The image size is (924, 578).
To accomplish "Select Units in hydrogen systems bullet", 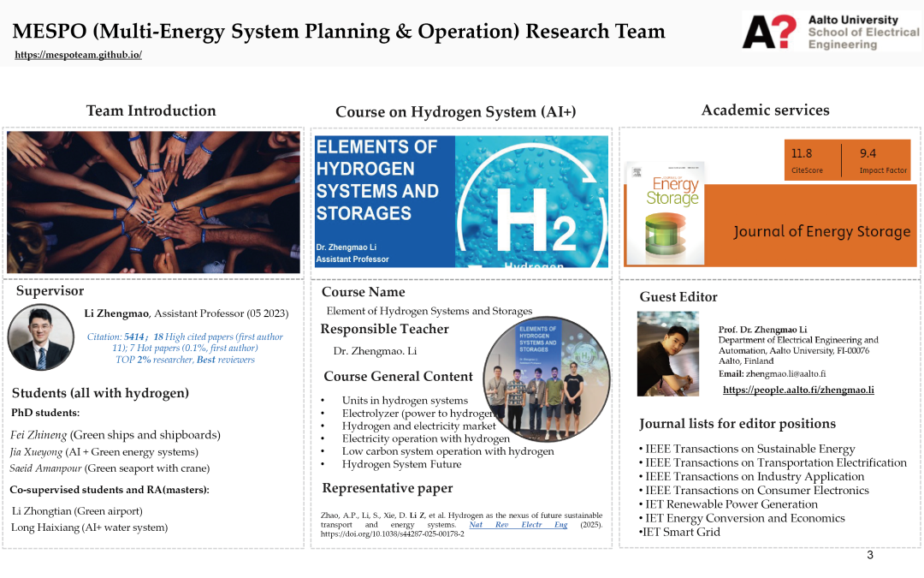I will tap(405, 401).
